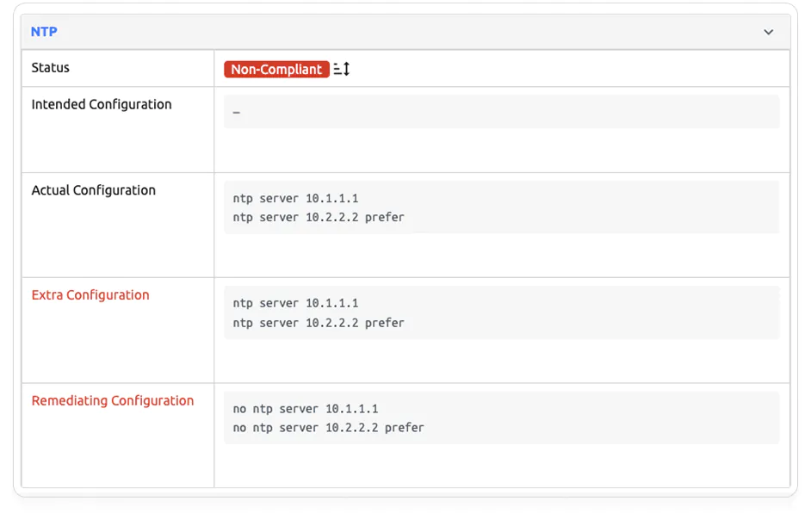Click the dash in Intended Configuration

pyautogui.click(x=237, y=113)
